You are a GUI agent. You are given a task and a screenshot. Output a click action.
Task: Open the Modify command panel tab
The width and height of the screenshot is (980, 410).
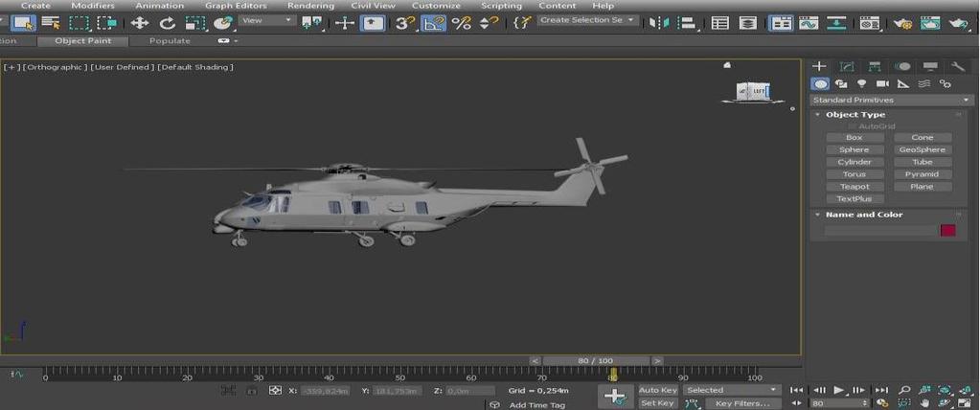pos(847,66)
